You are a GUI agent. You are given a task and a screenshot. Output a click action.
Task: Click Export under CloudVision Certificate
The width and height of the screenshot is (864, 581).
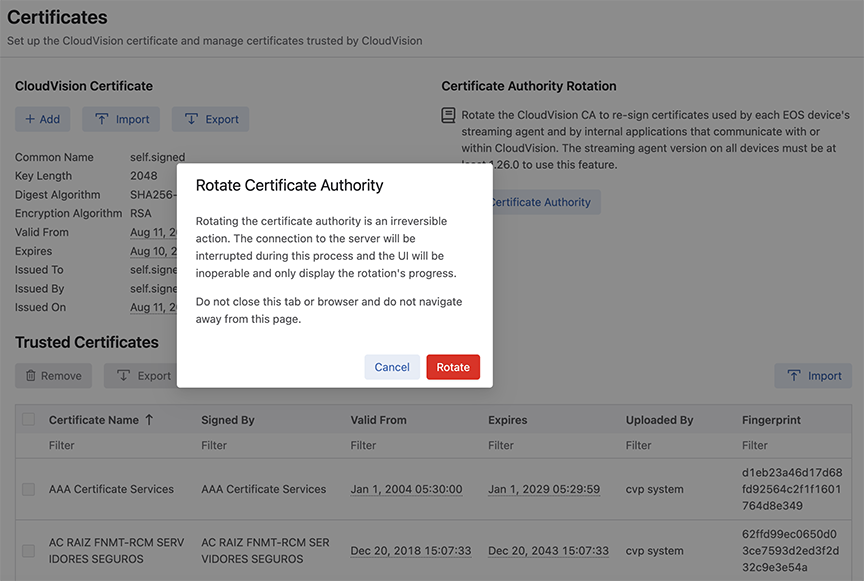click(x=210, y=119)
